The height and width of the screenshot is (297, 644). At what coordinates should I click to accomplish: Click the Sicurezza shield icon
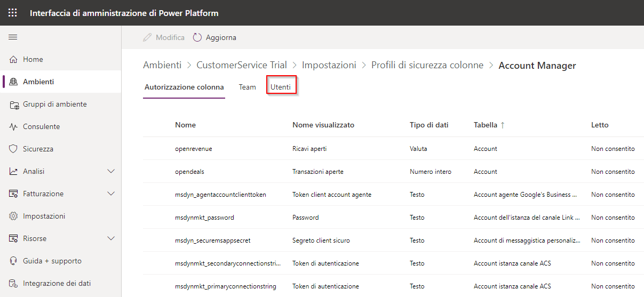point(13,149)
